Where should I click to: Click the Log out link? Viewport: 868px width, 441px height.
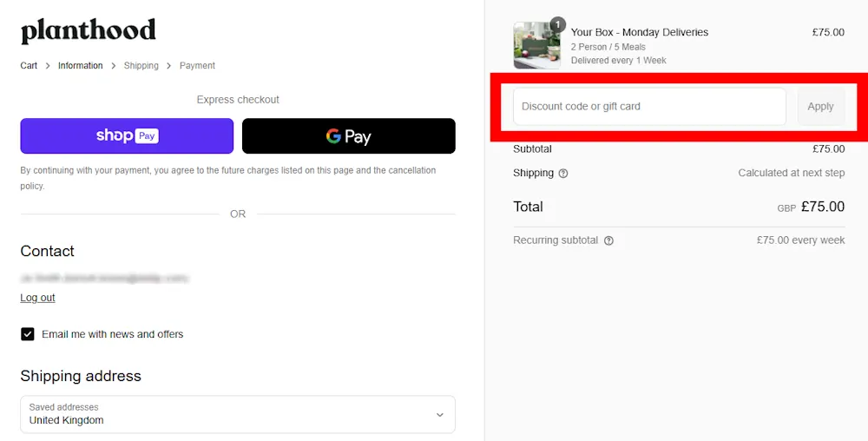37,298
